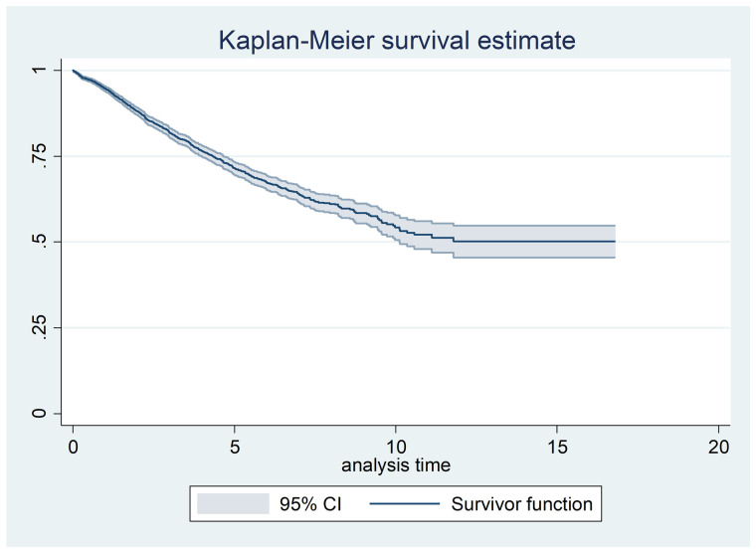Image resolution: width=756 pixels, height=553 pixels.
Task: Click y-axis tick label .75
Action: (39, 156)
